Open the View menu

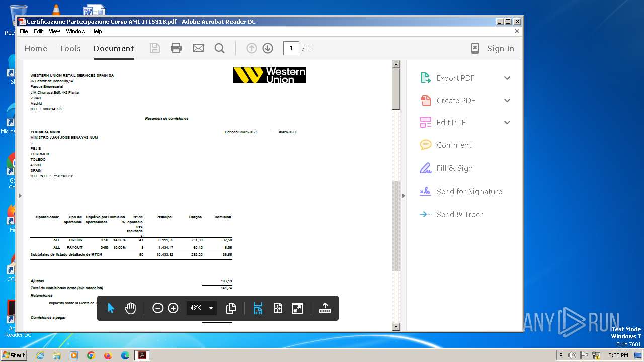point(54,31)
